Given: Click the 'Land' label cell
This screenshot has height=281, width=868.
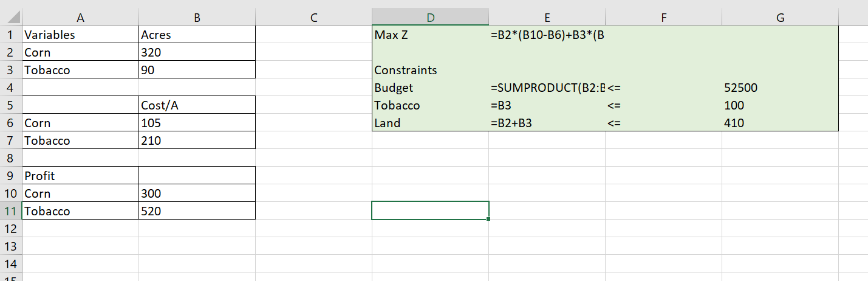Looking at the screenshot, I should click(x=430, y=123).
